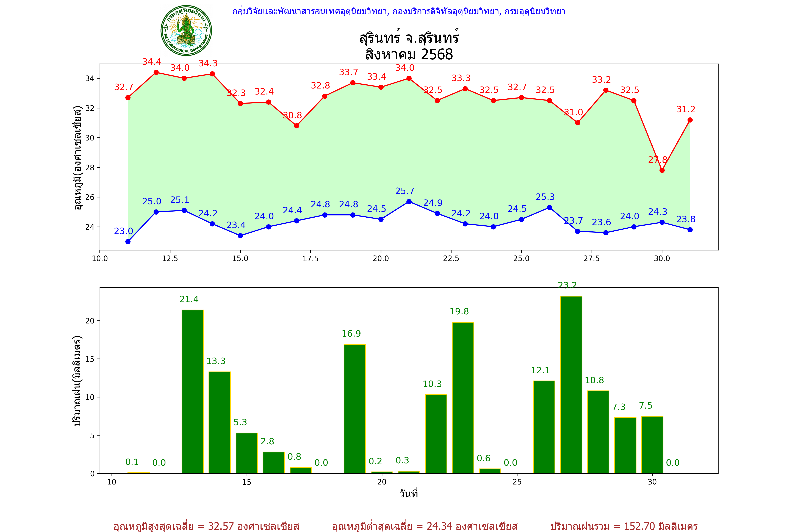The height and width of the screenshot is (532, 798).
Task: Click the blue point labeled 25.7
Action: tap(409, 201)
